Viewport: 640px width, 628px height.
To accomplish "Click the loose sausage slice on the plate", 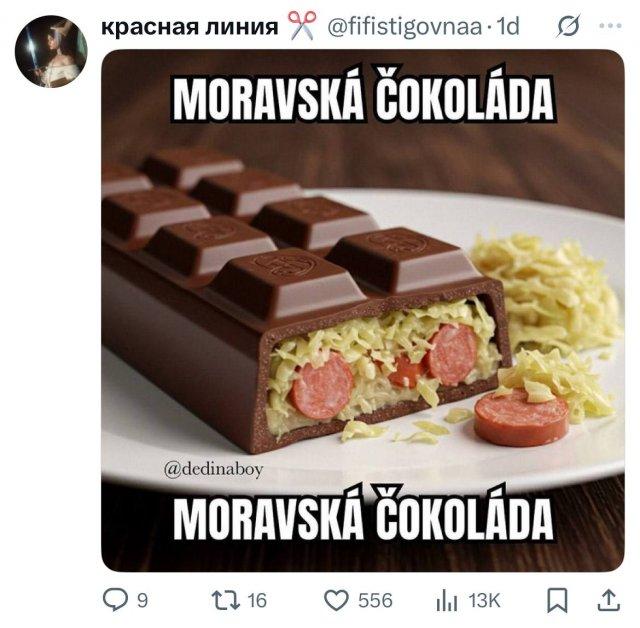I will (x=521, y=417).
